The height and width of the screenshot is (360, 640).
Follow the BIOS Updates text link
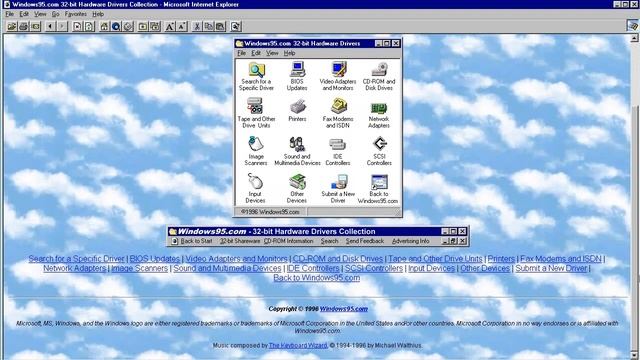tap(155, 259)
